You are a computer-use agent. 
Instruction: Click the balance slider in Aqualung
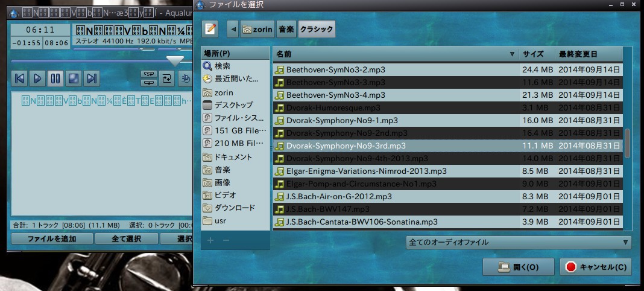[175, 50]
